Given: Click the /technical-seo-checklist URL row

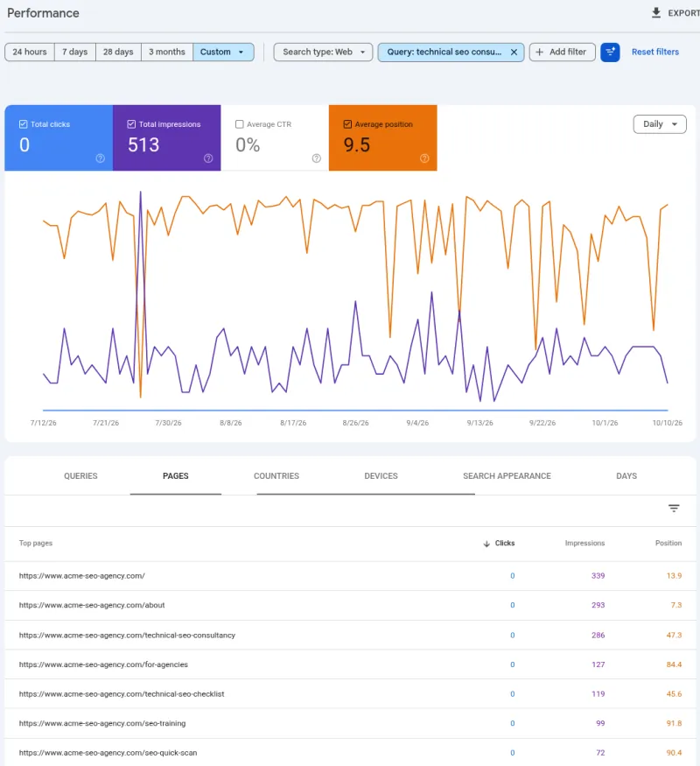Looking at the screenshot, I should tap(350, 693).
